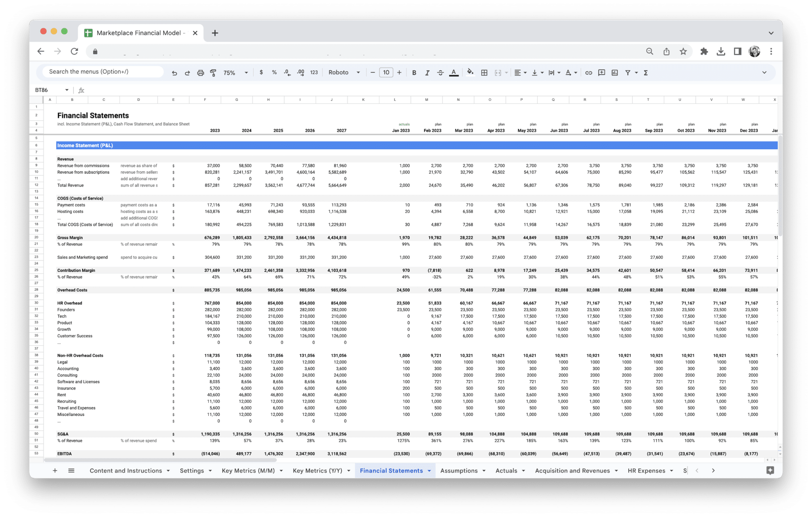Insert a link using the link icon
The image size is (812, 517).
[588, 73]
